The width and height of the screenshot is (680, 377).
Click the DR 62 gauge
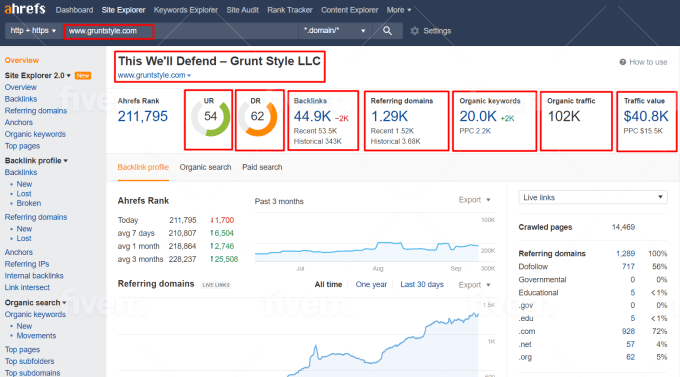(x=258, y=117)
